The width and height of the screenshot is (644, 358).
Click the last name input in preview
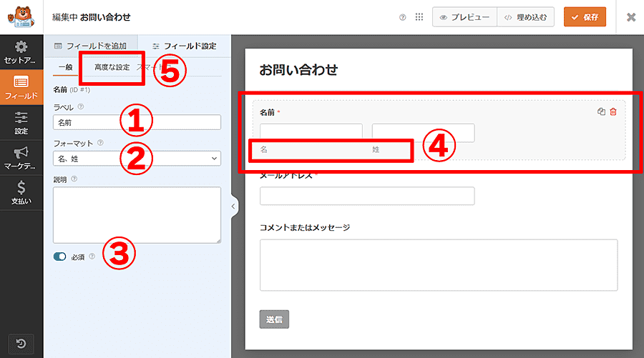(x=424, y=133)
